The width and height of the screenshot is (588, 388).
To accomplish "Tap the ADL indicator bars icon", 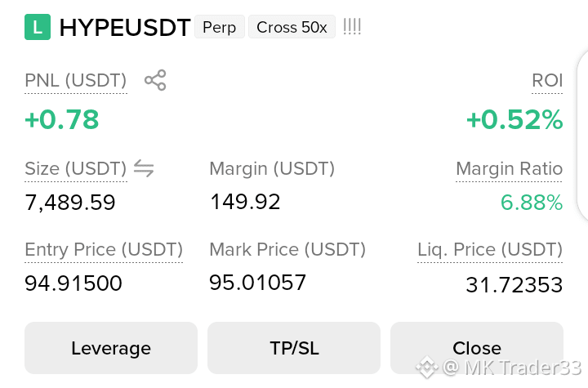I will pyautogui.click(x=352, y=27).
